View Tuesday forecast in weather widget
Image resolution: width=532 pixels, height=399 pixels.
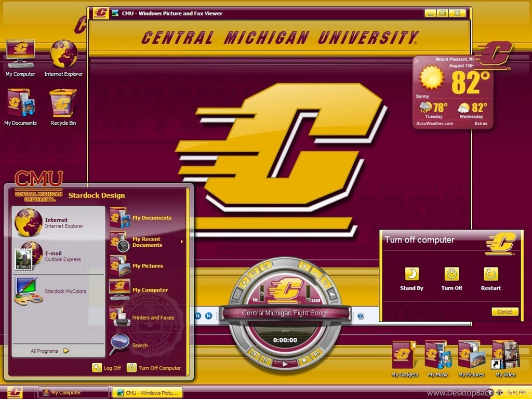pyautogui.click(x=434, y=110)
